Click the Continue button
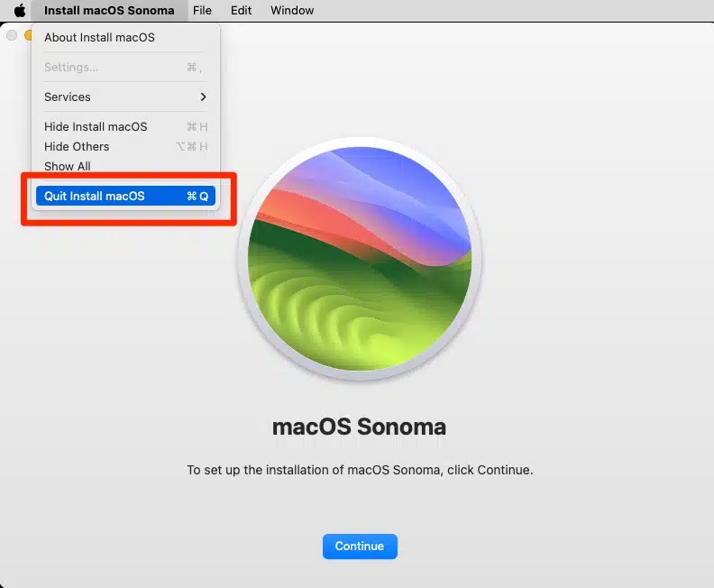Screen dimensions: 714x588 [x=360, y=547]
